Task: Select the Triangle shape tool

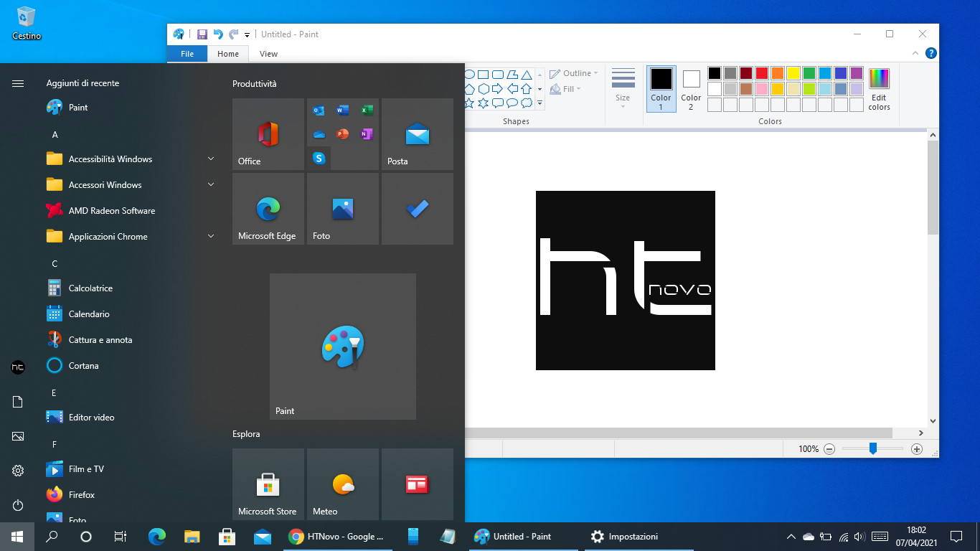Action: click(x=527, y=74)
